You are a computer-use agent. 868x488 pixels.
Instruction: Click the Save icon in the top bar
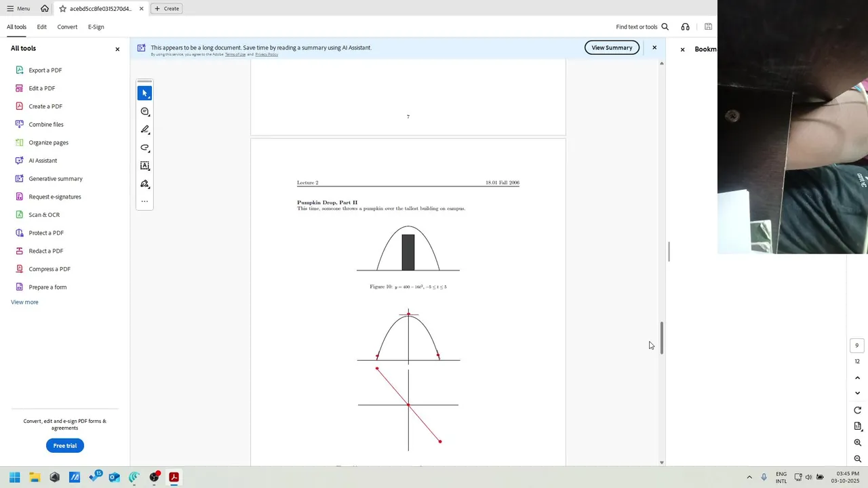[x=708, y=27]
